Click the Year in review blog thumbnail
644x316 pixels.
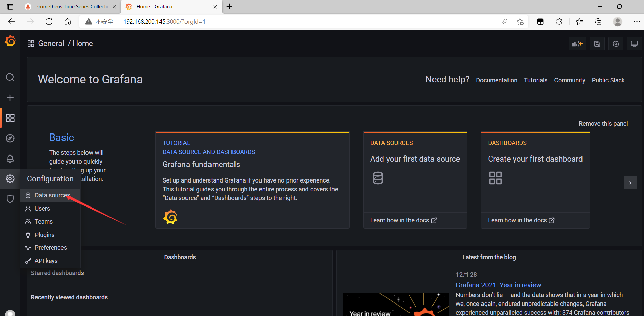[396, 304]
